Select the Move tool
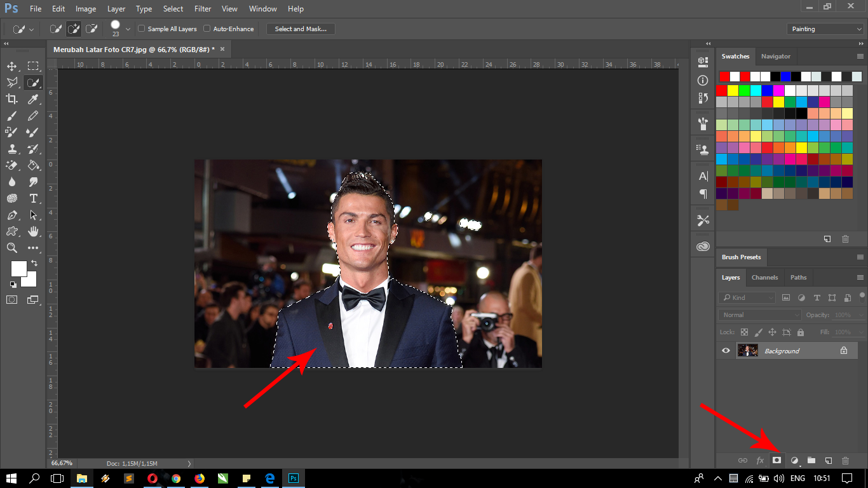The height and width of the screenshot is (488, 868). pos(11,66)
